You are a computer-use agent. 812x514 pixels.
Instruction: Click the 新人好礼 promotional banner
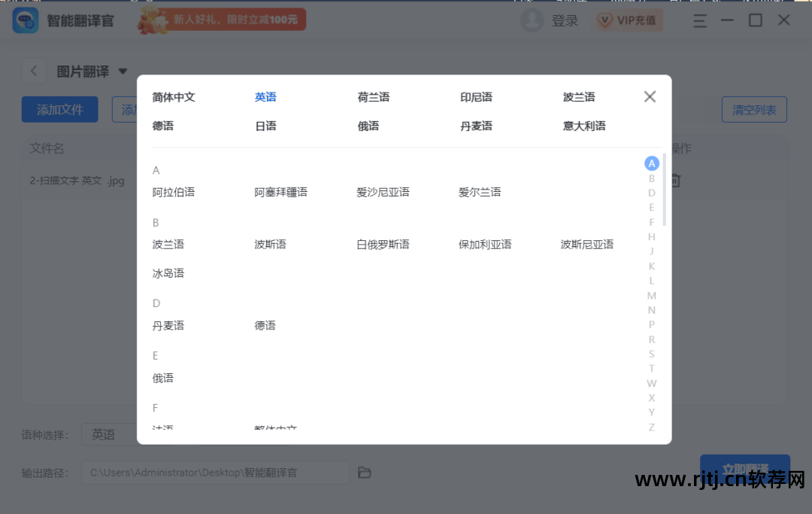222,21
